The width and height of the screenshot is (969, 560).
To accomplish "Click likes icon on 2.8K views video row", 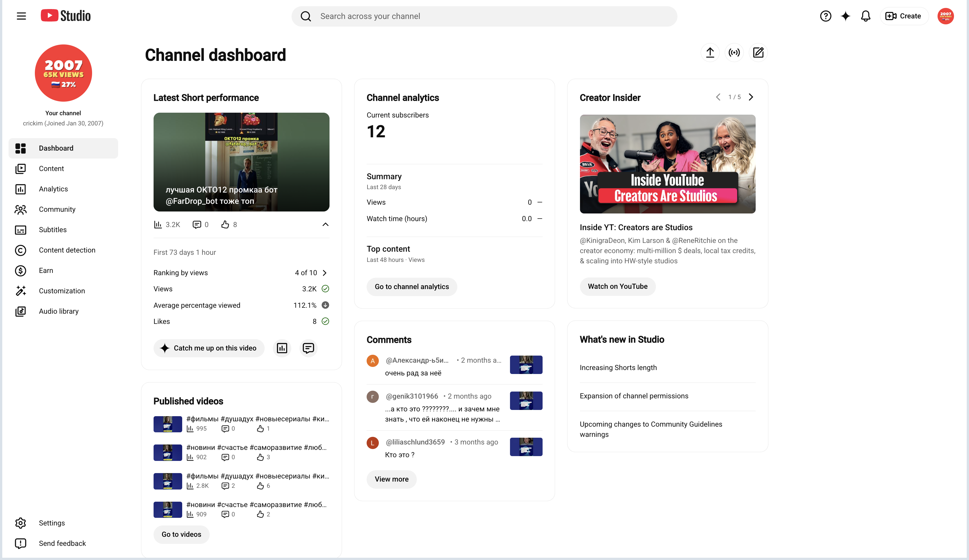I will (260, 486).
